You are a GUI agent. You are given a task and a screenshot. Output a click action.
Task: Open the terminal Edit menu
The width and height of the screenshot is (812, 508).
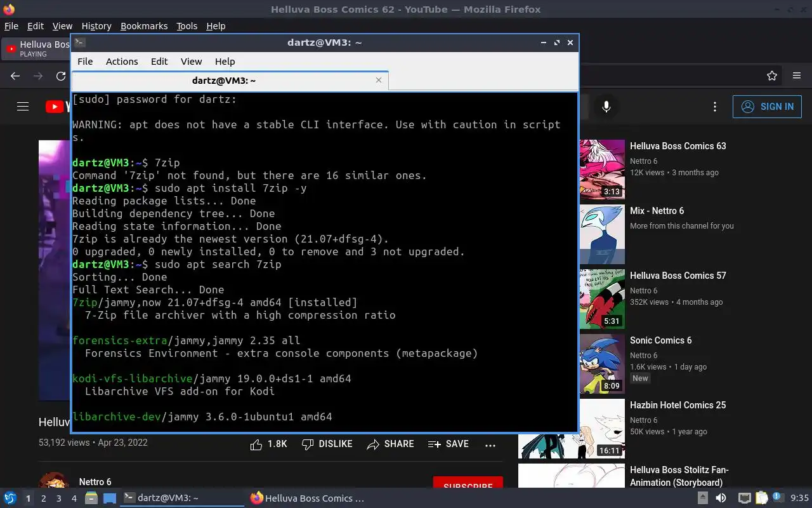click(159, 62)
